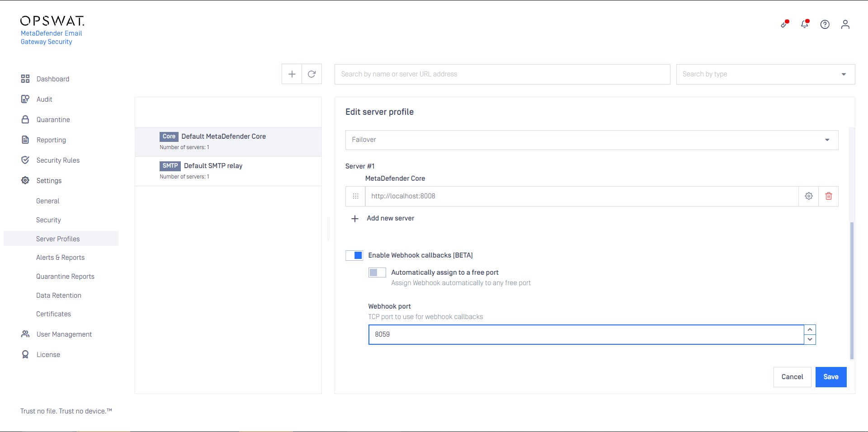868x432 pixels.
Task: Open Reporting section
Action: [51, 140]
